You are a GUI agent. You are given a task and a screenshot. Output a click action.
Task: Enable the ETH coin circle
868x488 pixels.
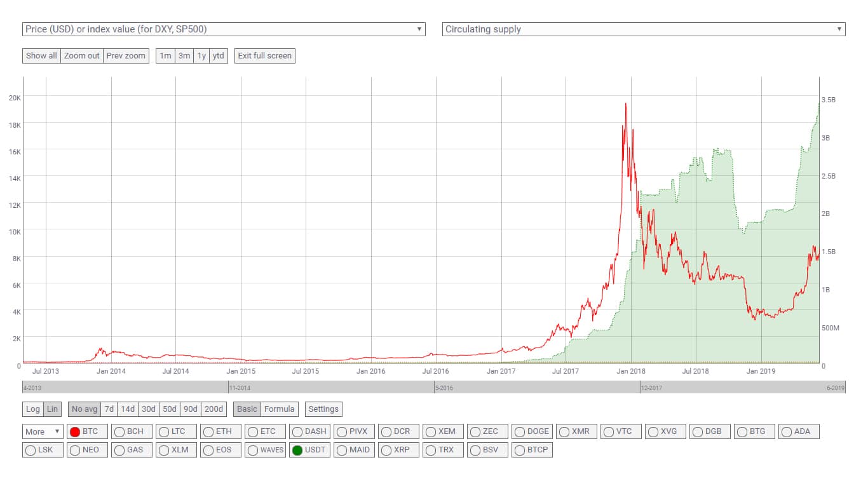click(208, 432)
